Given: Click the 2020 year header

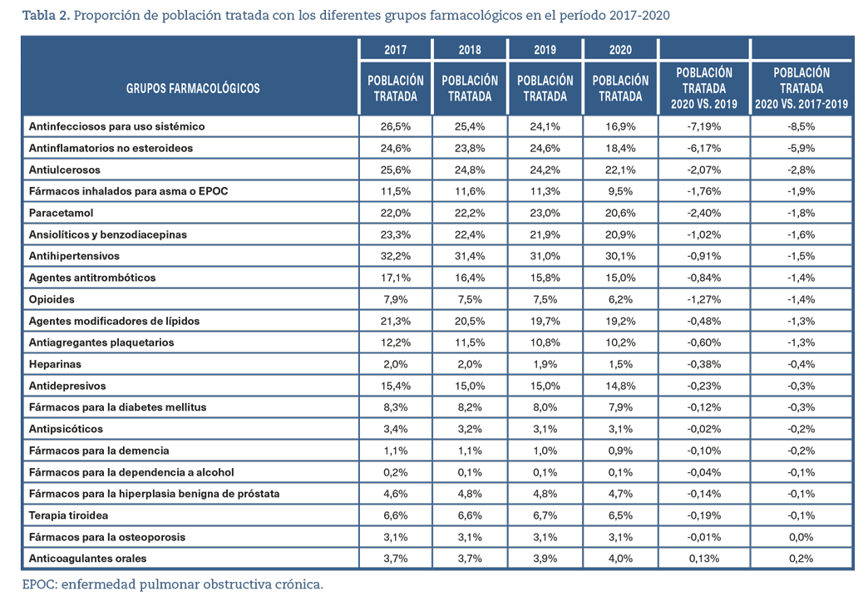Looking at the screenshot, I should click(620, 50).
